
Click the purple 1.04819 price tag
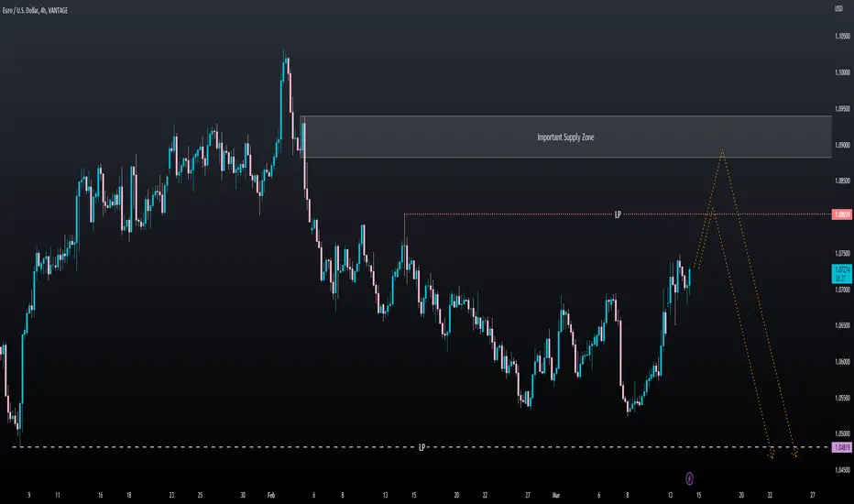841,447
